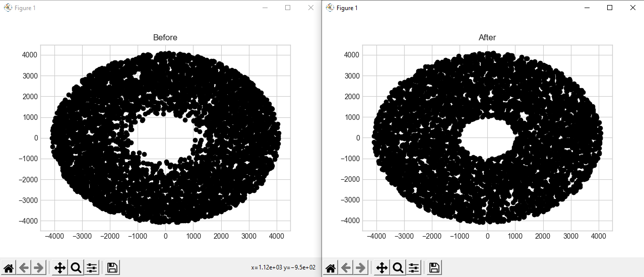
Task: Click the matplotlib icon in right title bar
Action: [x=330, y=8]
